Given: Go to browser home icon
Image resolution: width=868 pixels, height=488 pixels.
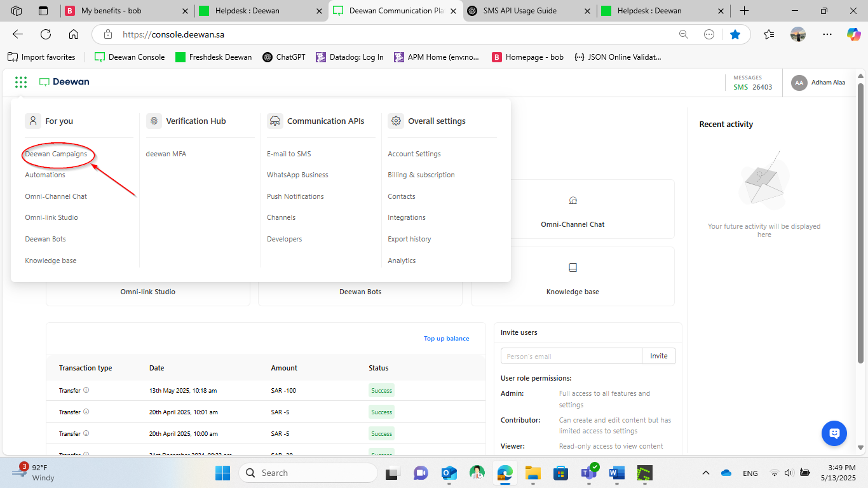Looking at the screenshot, I should point(74,34).
